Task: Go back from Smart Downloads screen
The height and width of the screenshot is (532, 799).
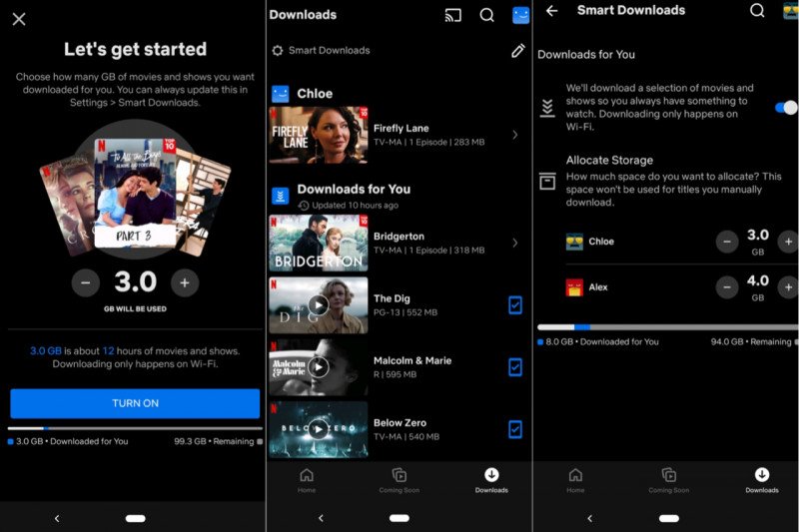Action: pyautogui.click(x=552, y=11)
